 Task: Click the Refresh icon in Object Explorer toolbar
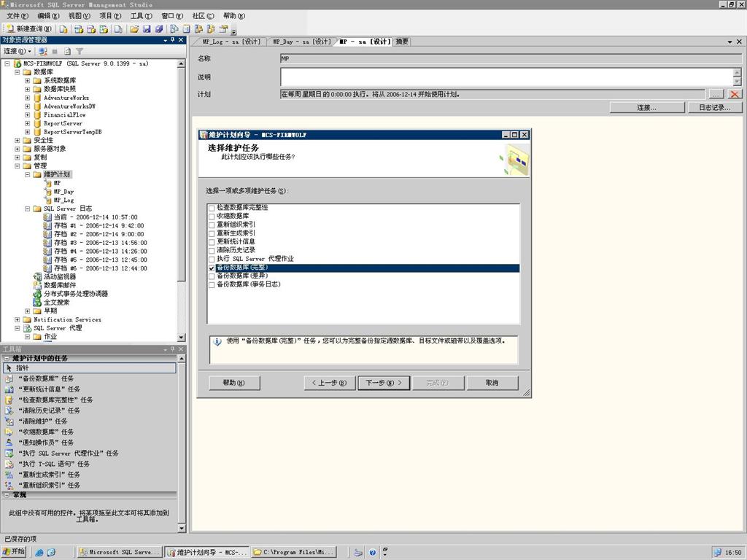[68, 51]
